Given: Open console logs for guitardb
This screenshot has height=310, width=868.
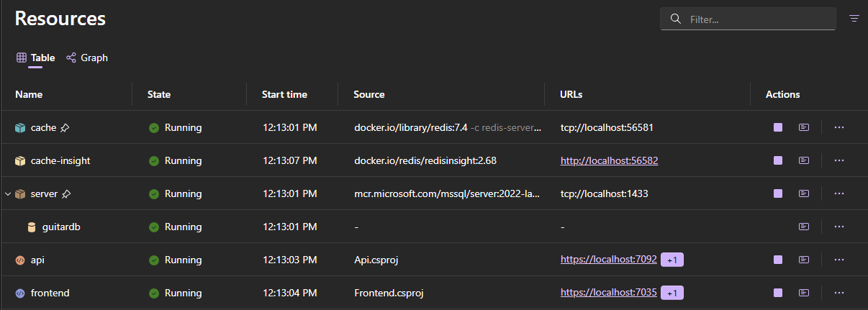Looking at the screenshot, I should coord(804,227).
